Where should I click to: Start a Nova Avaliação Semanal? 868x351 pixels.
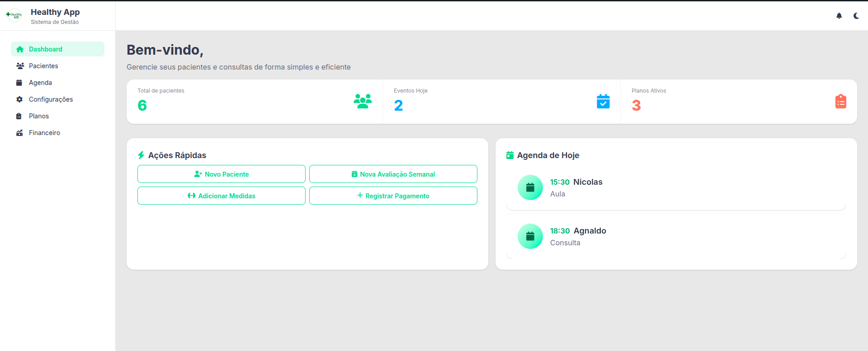tap(393, 174)
